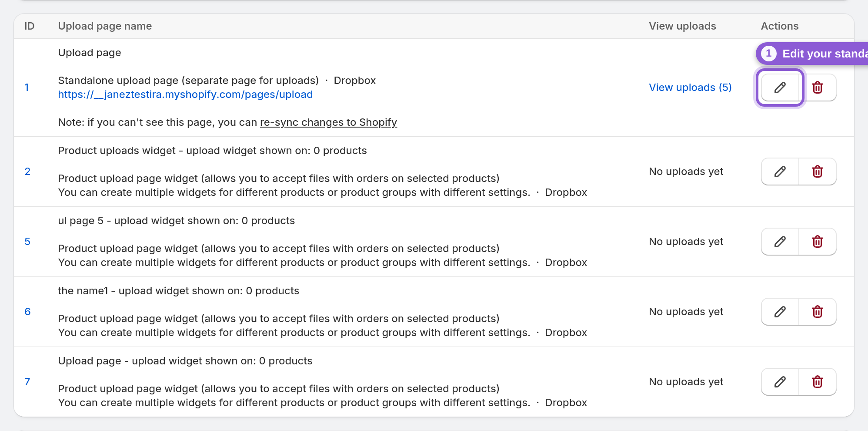
Task: Click 'No uploads yet' in row 2
Action: coord(686,172)
